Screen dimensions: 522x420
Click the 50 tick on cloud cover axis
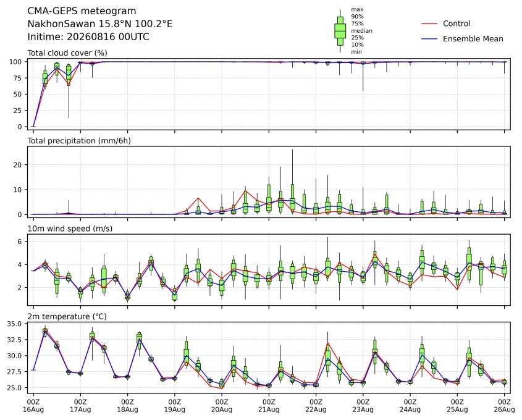click(17, 94)
